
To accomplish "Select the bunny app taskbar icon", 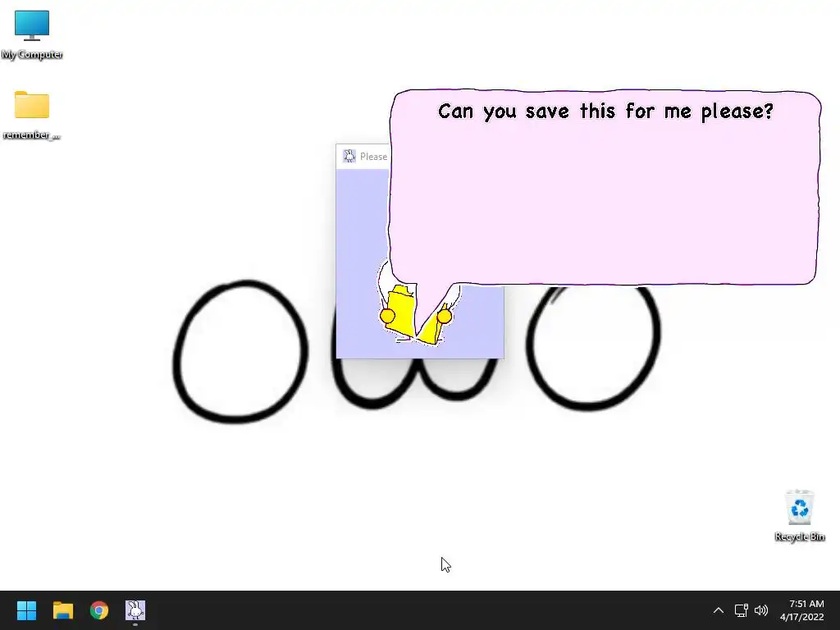I will coord(135,610).
